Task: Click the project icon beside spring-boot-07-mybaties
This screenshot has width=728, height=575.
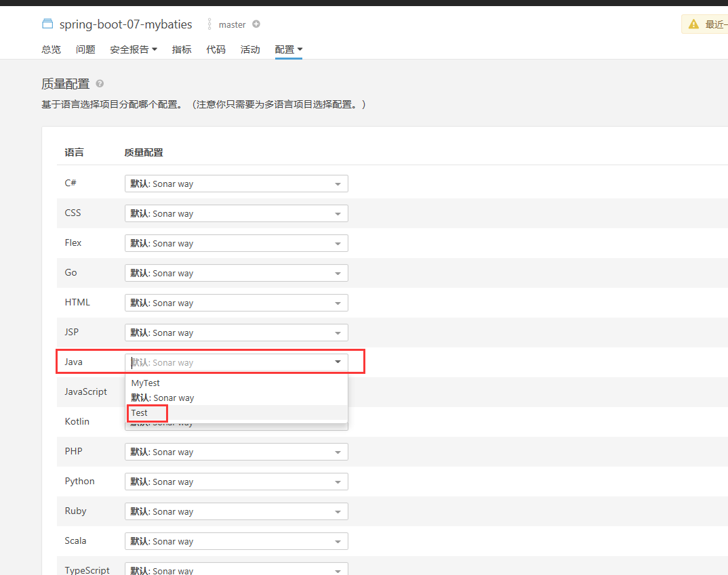Action: coord(47,23)
